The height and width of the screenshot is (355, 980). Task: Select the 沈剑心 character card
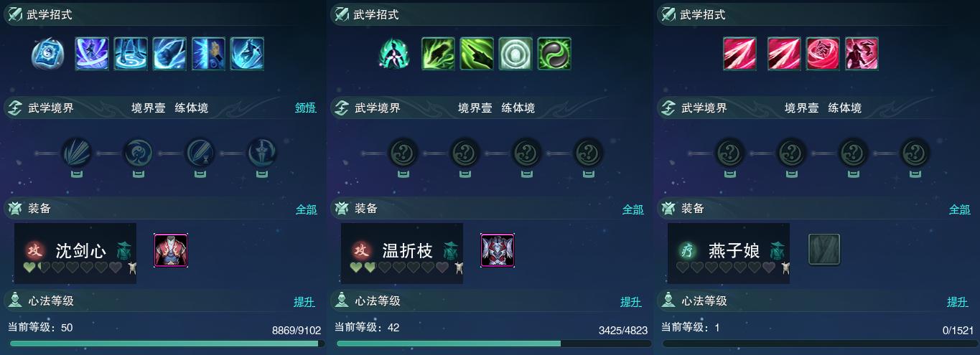point(75,253)
